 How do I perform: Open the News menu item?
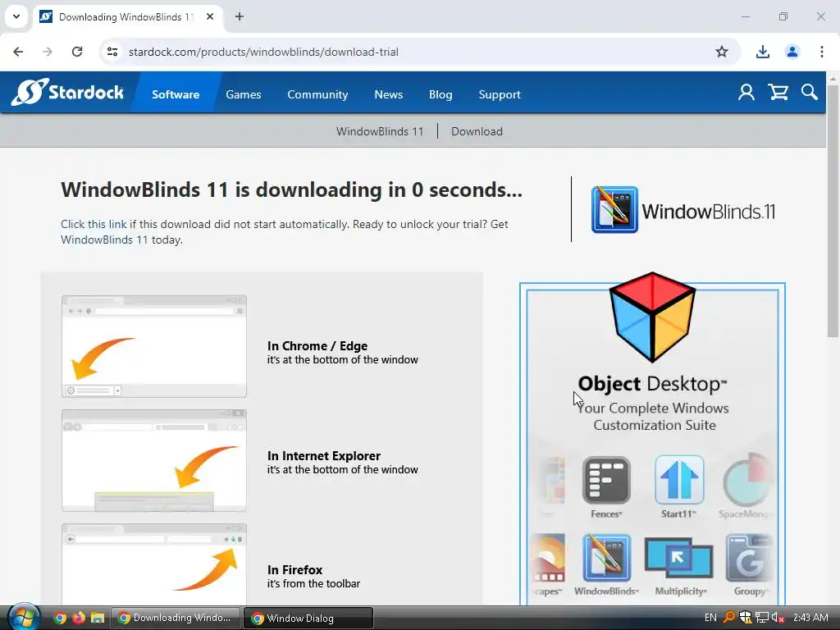click(388, 94)
